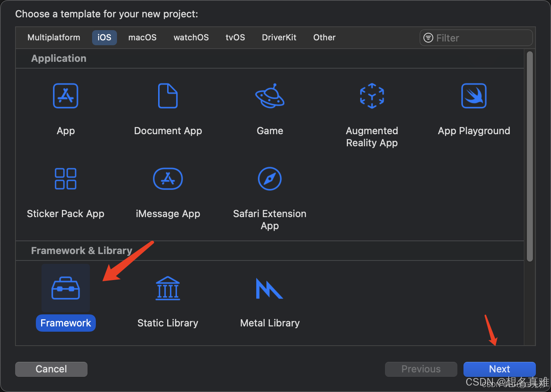Select the Metal Library template
Screen dimensions: 551x392
pyautogui.click(x=269, y=288)
